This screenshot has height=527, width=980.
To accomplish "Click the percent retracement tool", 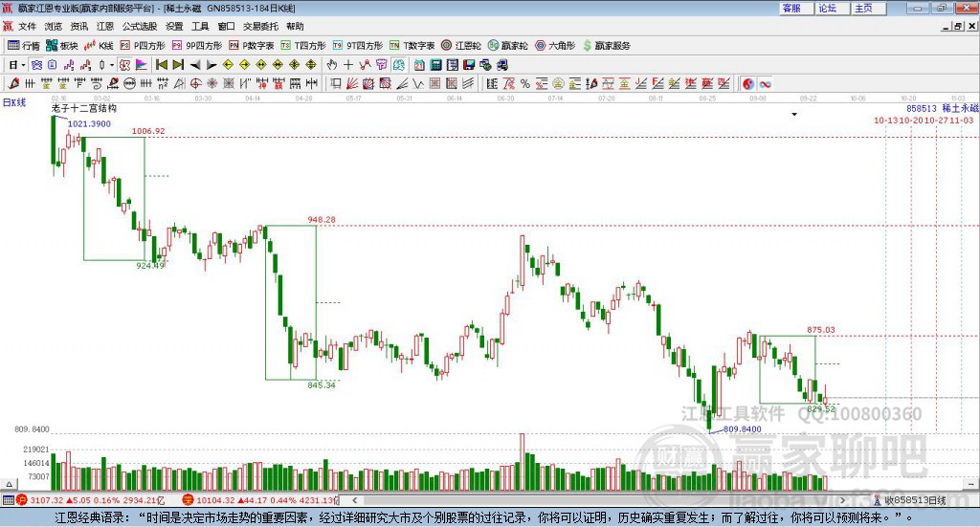I will (525, 83).
